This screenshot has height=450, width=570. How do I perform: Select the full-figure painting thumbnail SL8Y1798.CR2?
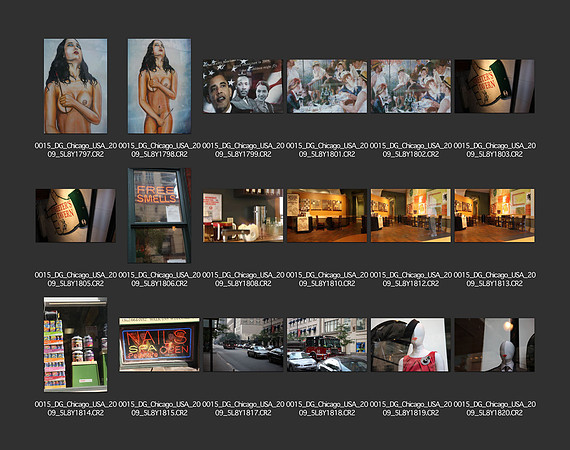tap(159, 86)
